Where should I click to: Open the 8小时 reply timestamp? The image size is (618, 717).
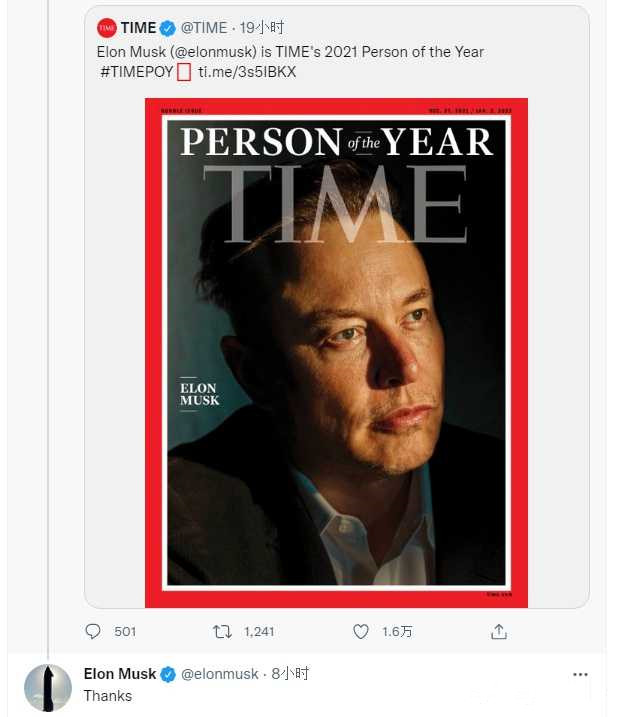pos(290,674)
